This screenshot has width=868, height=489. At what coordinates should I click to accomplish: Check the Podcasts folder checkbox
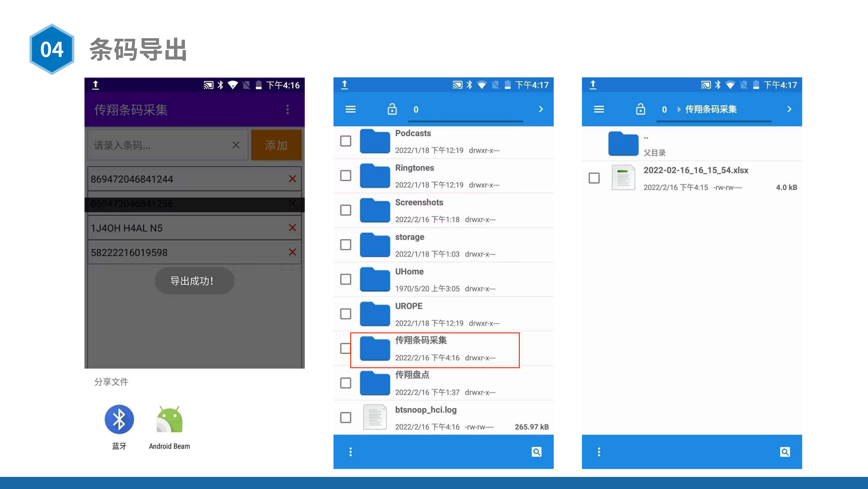[346, 141]
